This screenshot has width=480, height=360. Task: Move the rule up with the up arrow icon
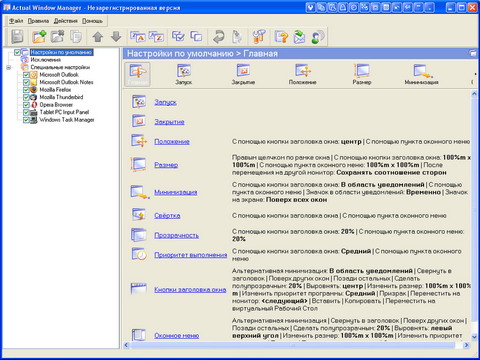[x=98, y=37]
